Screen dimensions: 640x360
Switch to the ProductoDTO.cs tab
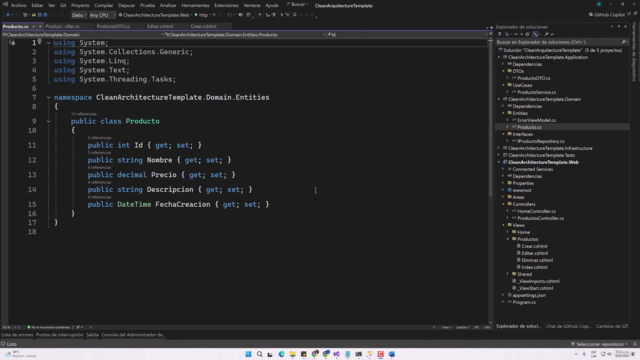[x=113, y=26]
